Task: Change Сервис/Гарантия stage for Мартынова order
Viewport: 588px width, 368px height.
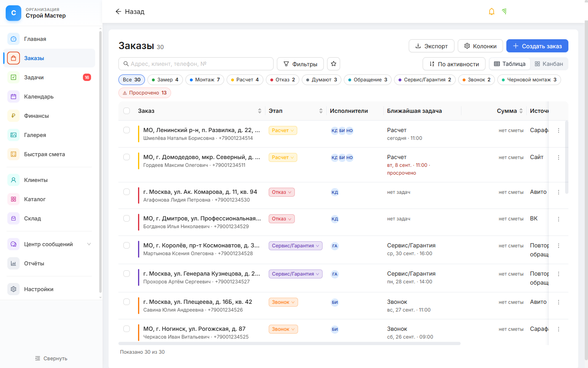Action: (296, 246)
